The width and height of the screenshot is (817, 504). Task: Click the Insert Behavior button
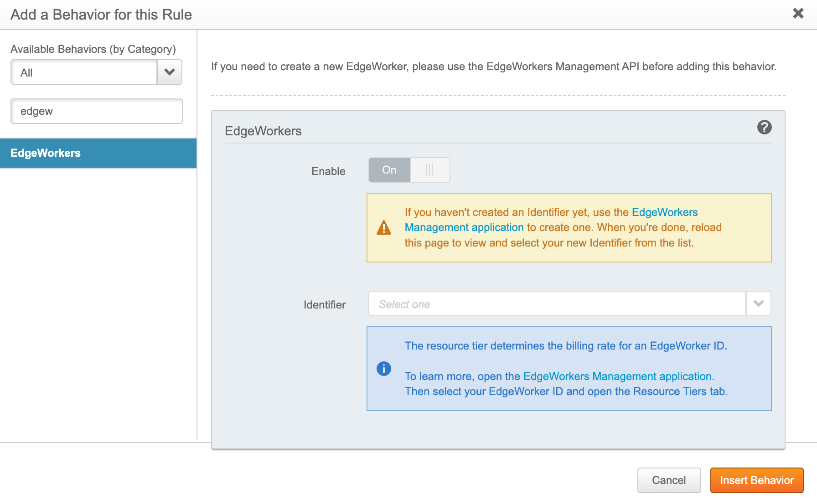[757, 480]
